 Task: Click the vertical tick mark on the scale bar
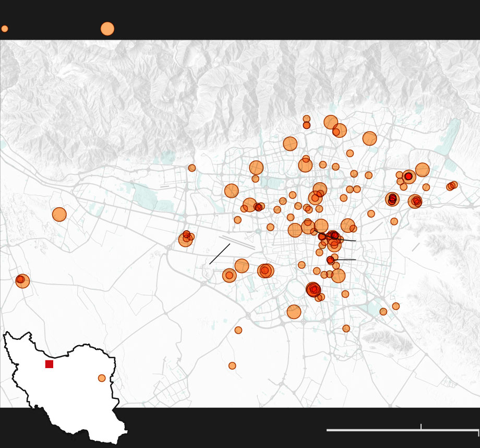421,427
